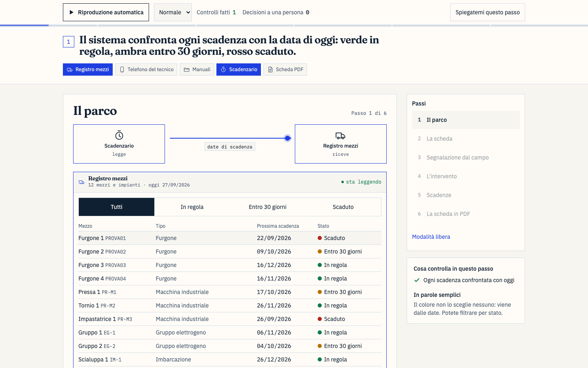
Task: Sort by Tipo column header
Action: click(160, 226)
